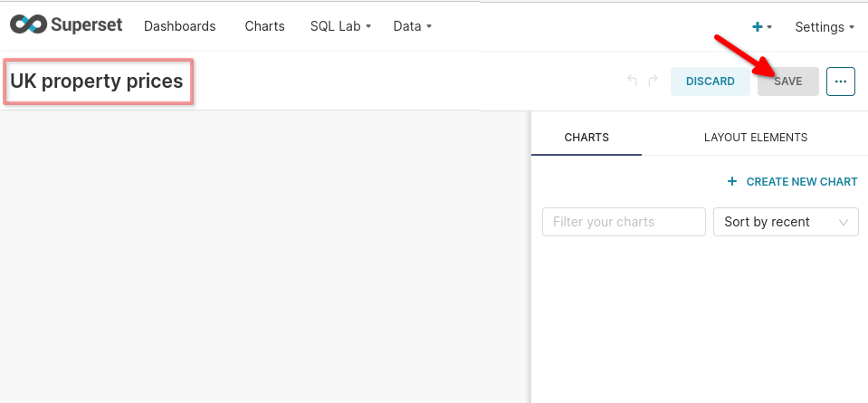Click plus icon beside Create New Chart

[732, 182]
